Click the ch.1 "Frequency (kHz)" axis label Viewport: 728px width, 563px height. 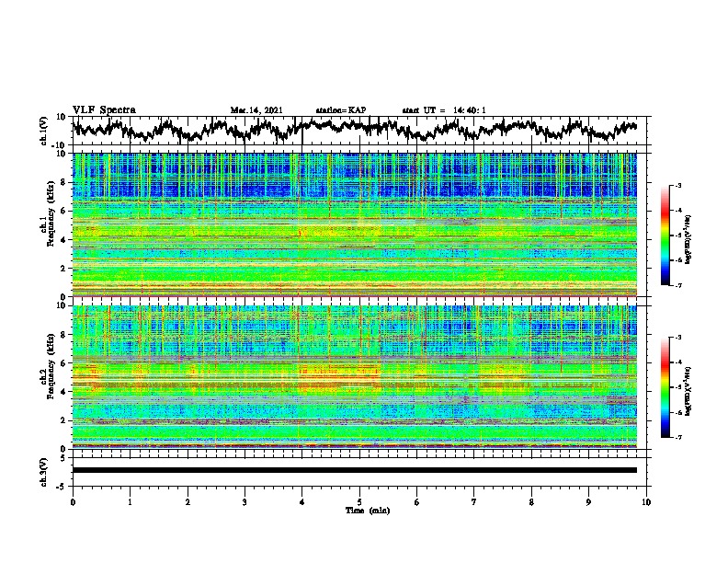coord(51,214)
